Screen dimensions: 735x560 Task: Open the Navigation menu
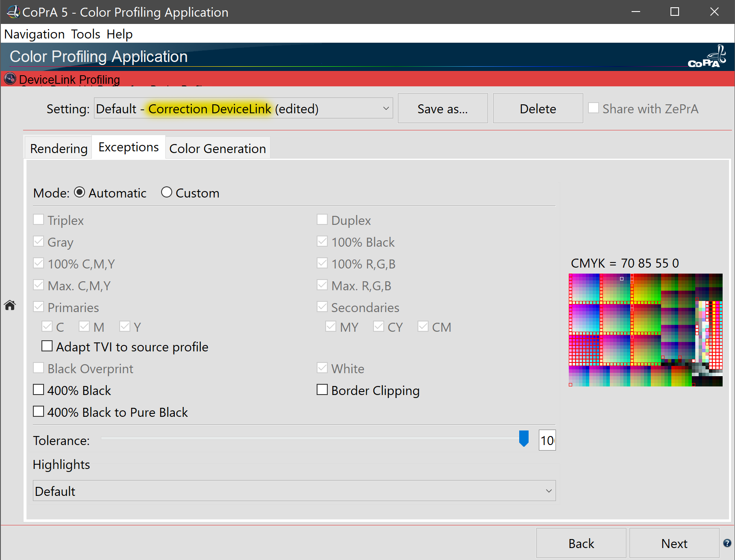pyautogui.click(x=34, y=34)
